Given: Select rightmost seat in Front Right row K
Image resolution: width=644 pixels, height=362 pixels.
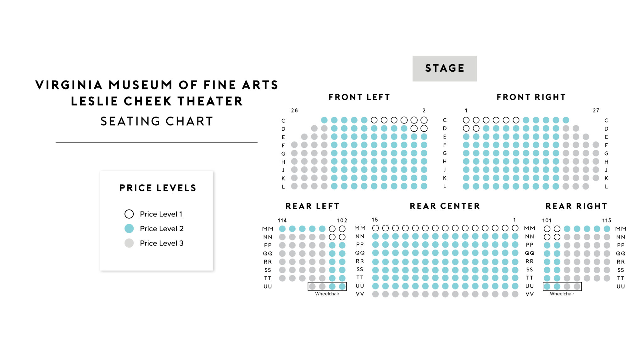Looking at the screenshot, I should coord(596,178).
